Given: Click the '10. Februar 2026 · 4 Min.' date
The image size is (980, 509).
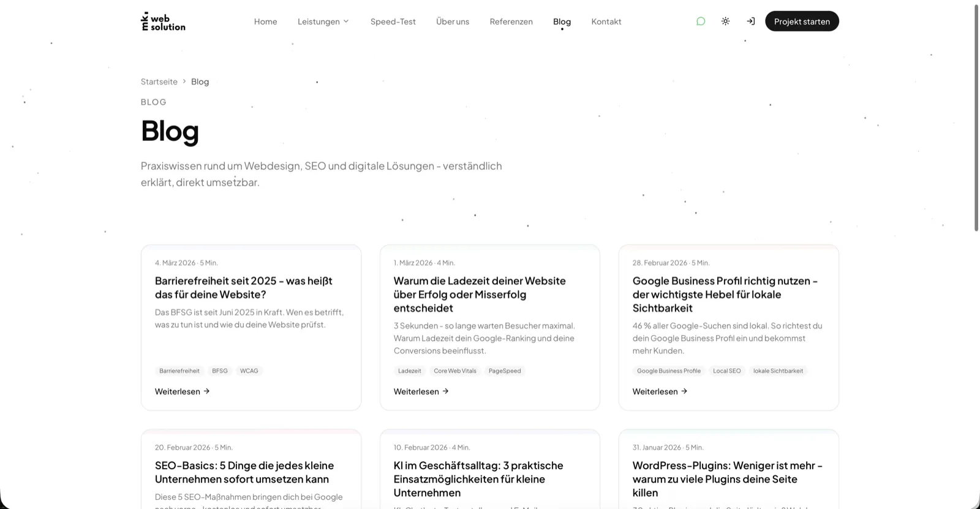Looking at the screenshot, I should [x=432, y=448].
